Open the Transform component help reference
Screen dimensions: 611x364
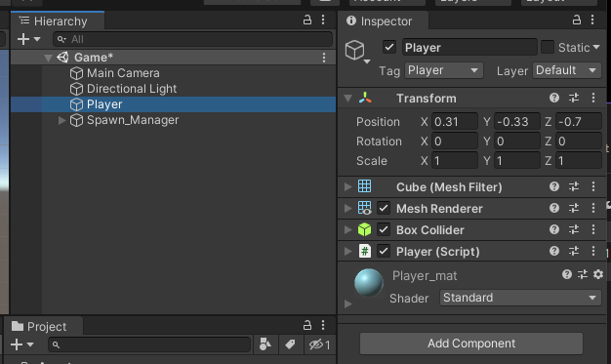coord(554,98)
